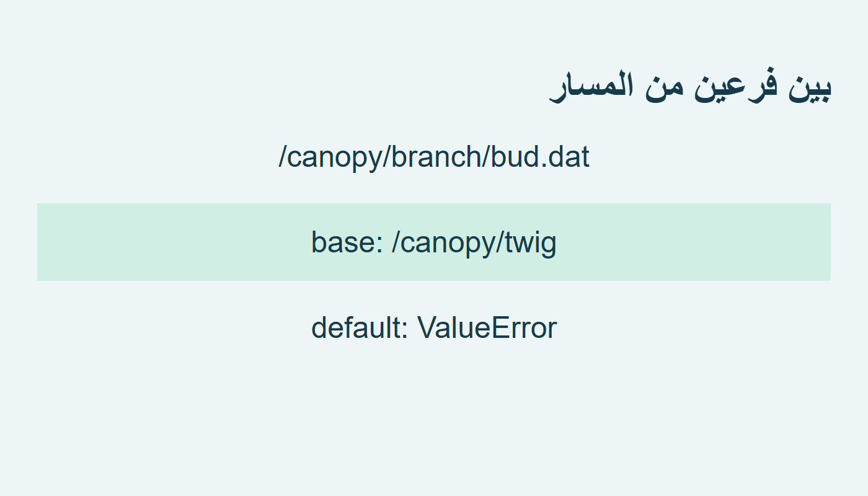868x496 pixels.
Task: Select the /canopy/branch/bud.dat path line
Action: (434, 157)
